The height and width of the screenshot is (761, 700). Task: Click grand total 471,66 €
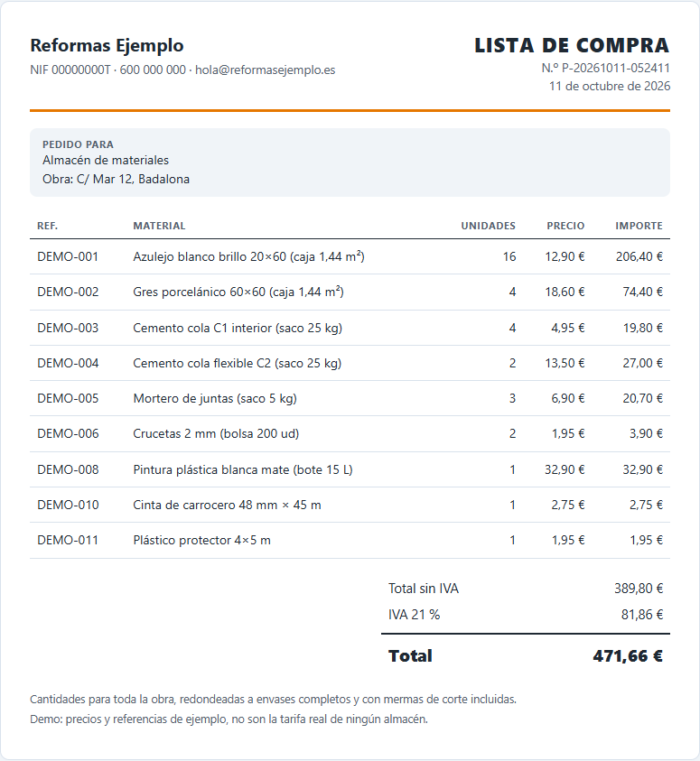(628, 656)
